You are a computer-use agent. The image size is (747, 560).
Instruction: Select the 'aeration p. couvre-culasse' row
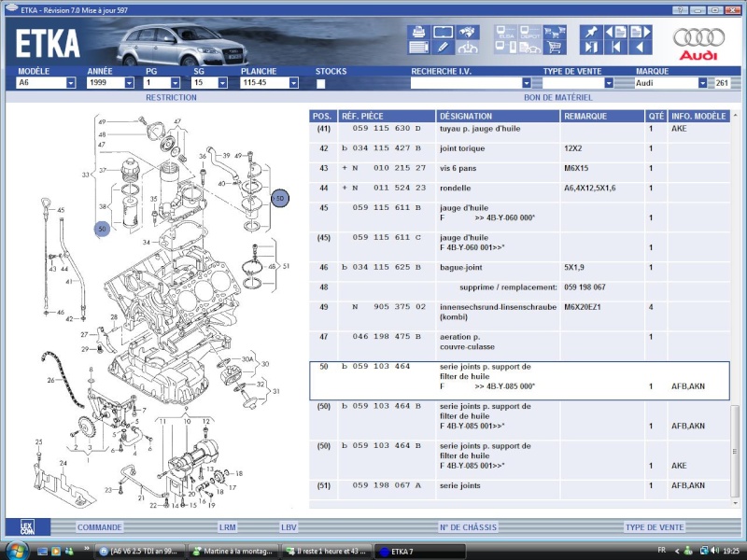(519, 345)
